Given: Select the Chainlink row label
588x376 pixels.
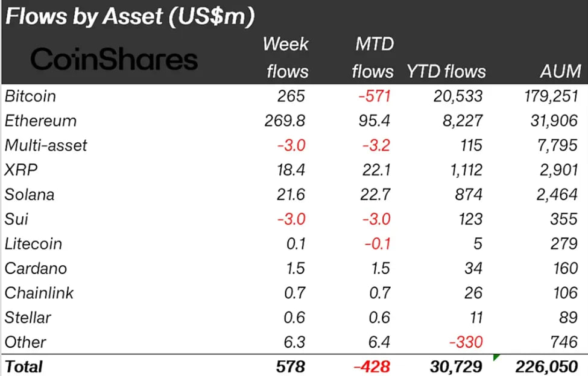Looking at the screenshot, I should (39, 293).
